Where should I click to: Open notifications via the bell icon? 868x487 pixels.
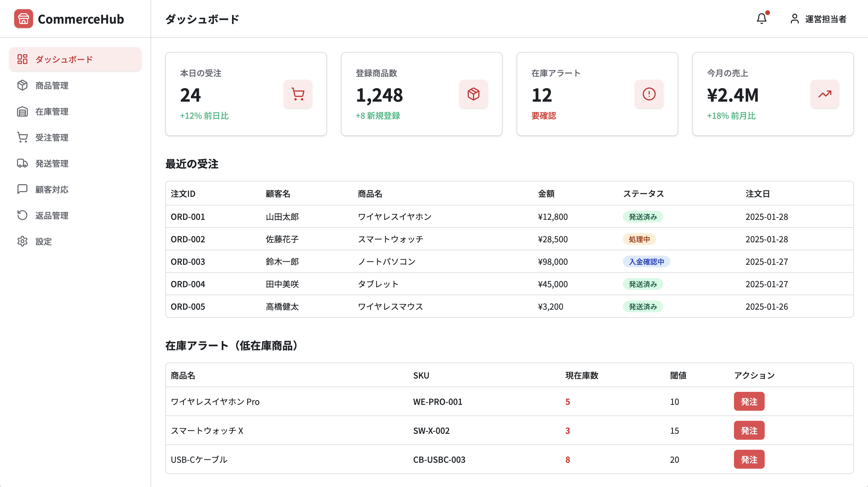point(762,19)
